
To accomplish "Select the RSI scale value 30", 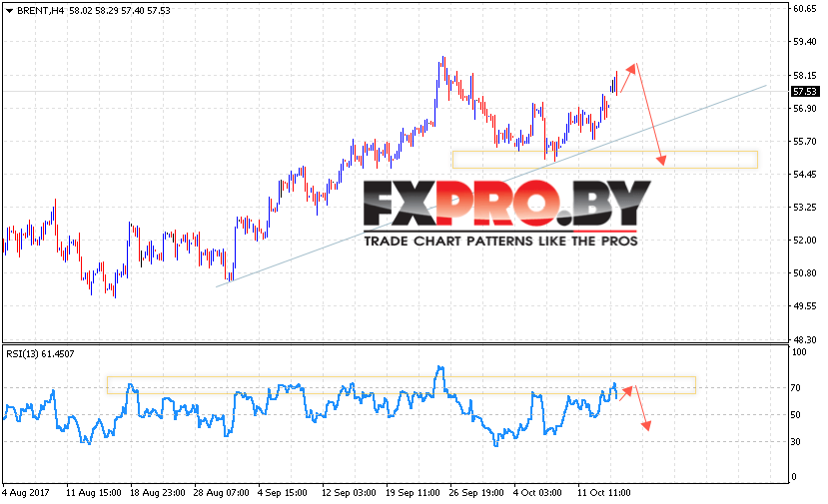I will click(x=796, y=442).
